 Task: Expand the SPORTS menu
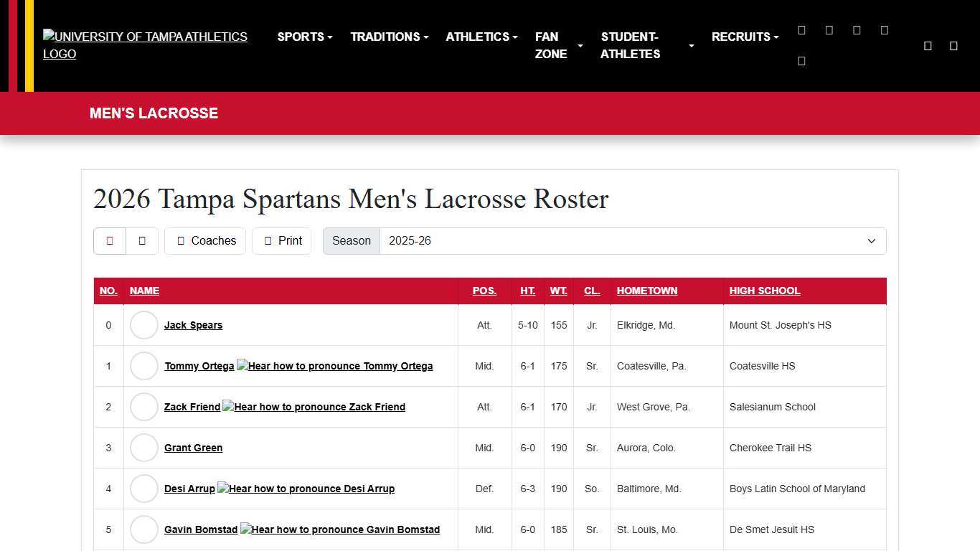click(x=304, y=37)
